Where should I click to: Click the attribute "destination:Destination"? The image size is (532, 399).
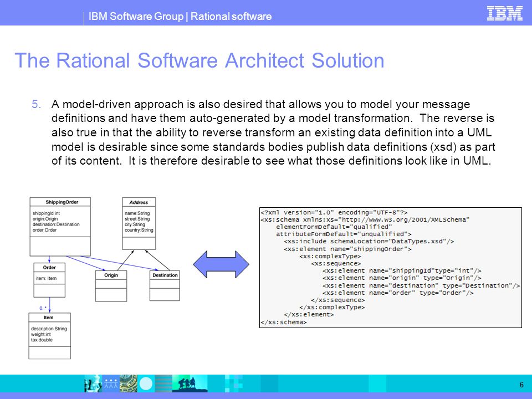[x=56, y=224]
